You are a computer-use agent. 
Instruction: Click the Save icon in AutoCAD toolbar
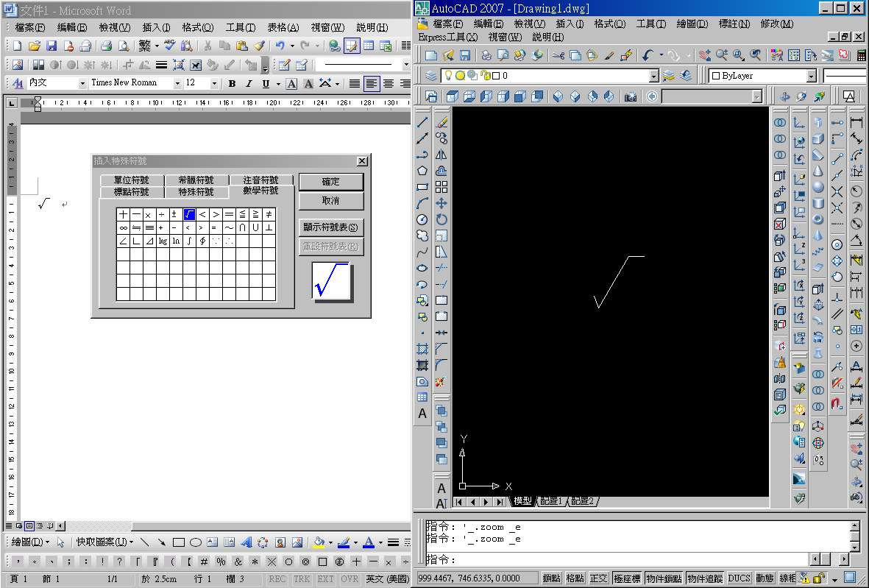pos(465,55)
